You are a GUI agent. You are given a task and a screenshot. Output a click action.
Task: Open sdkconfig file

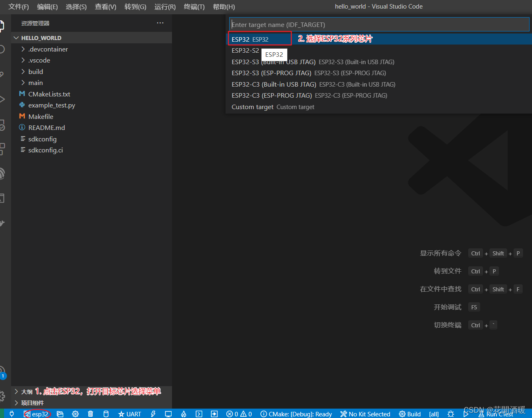tap(92, 139)
